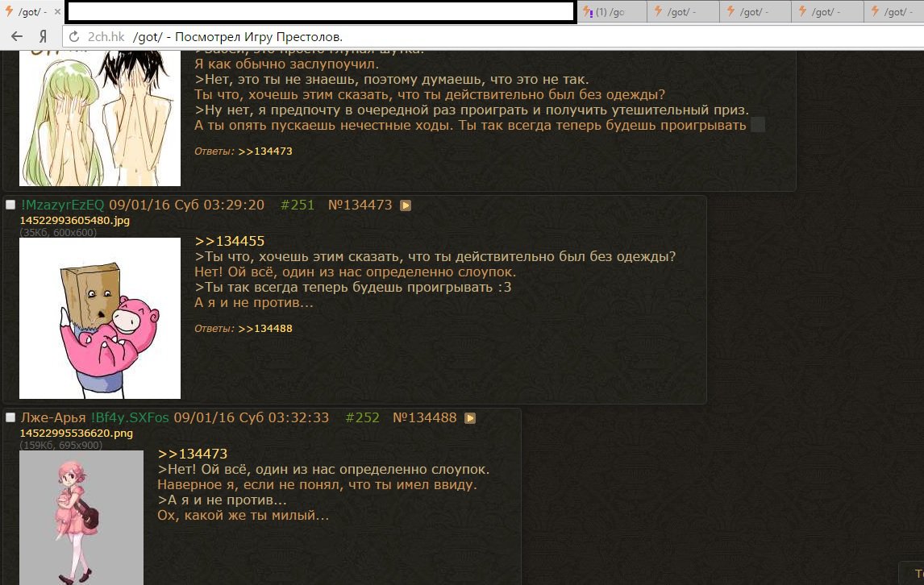Tick the checkbox of post #252
924x585 pixels.
click(x=10, y=417)
